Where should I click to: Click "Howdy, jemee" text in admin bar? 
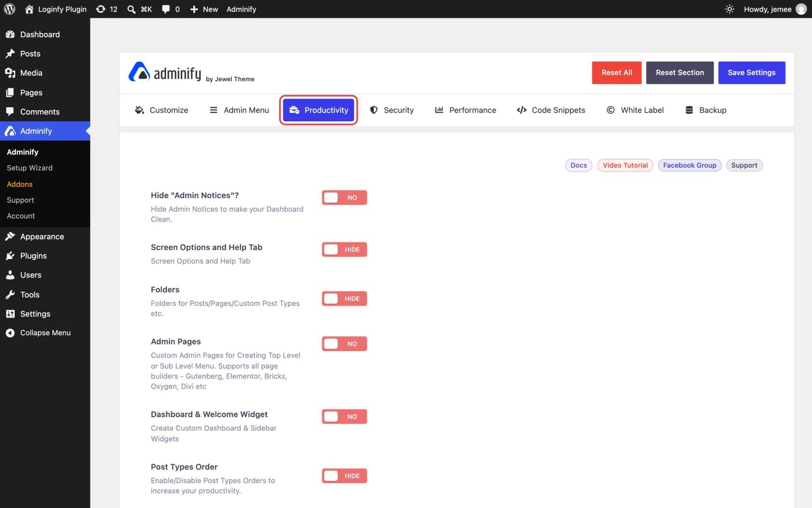[x=767, y=9]
